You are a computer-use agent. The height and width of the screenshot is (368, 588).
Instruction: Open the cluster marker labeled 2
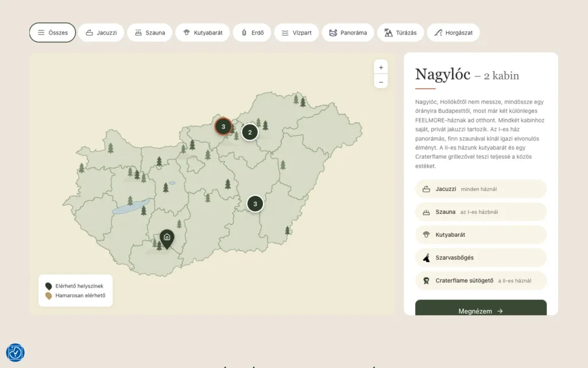(x=250, y=132)
